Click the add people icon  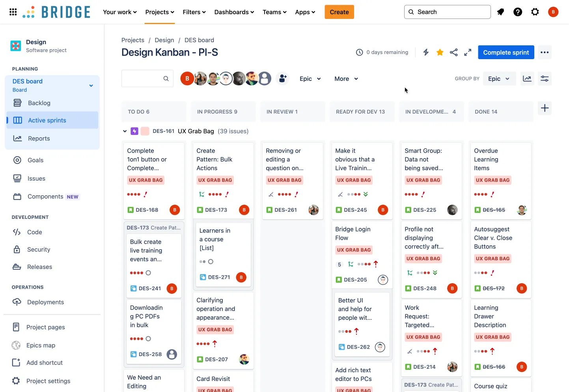pyautogui.click(x=283, y=78)
